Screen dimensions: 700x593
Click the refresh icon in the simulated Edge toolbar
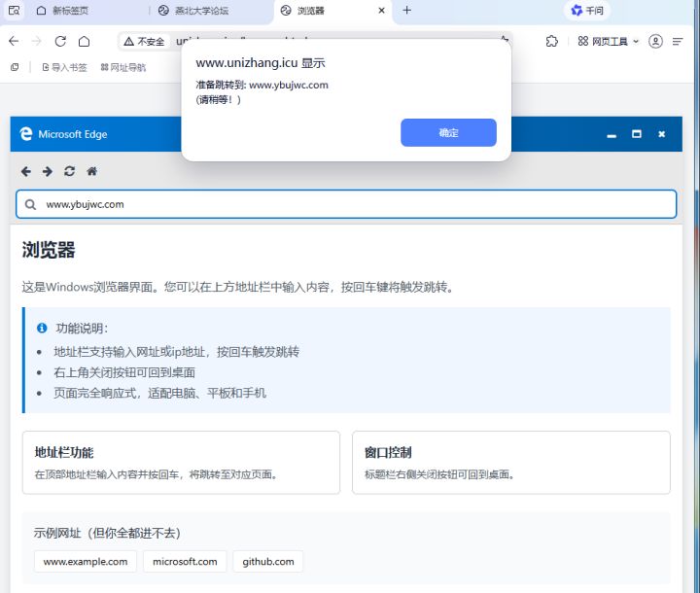[69, 171]
